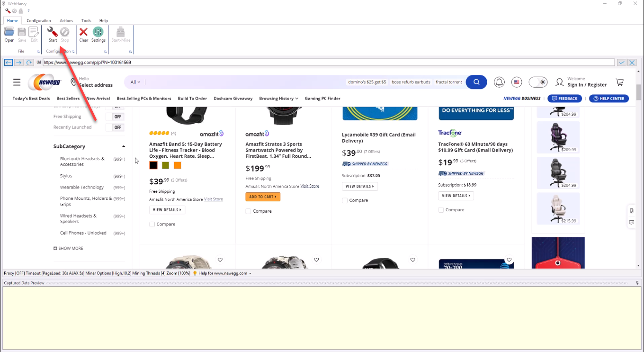
Task: Switch to the Configuration ribbon tab
Action: [x=38, y=20]
